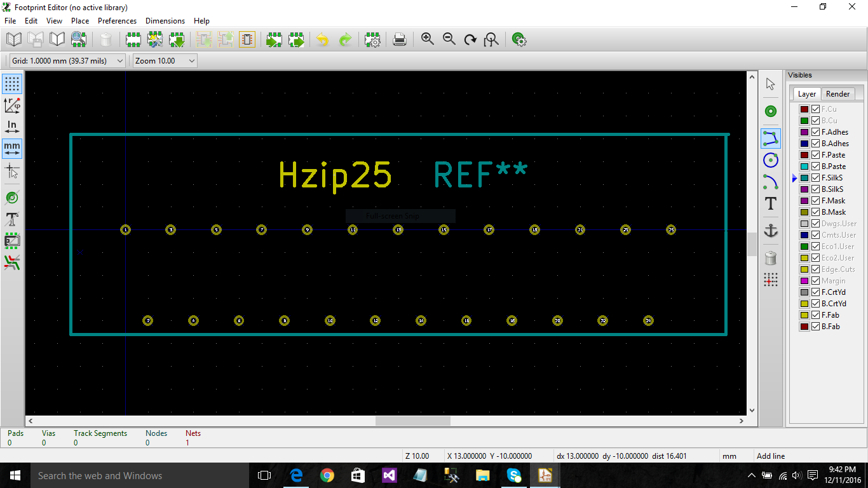868x488 pixels.
Task: Click the F.SilkS color swatch
Action: 804,178
